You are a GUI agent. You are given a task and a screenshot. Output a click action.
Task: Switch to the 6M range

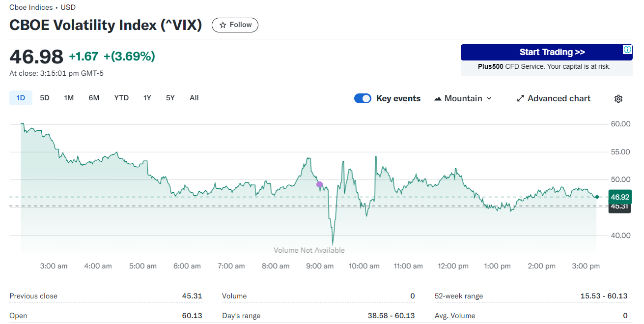click(x=94, y=98)
